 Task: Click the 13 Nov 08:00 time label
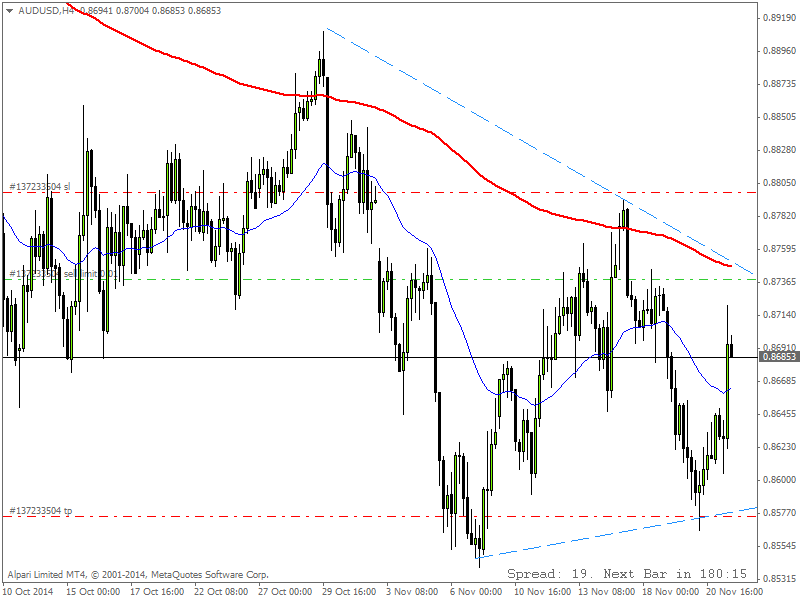click(606, 591)
